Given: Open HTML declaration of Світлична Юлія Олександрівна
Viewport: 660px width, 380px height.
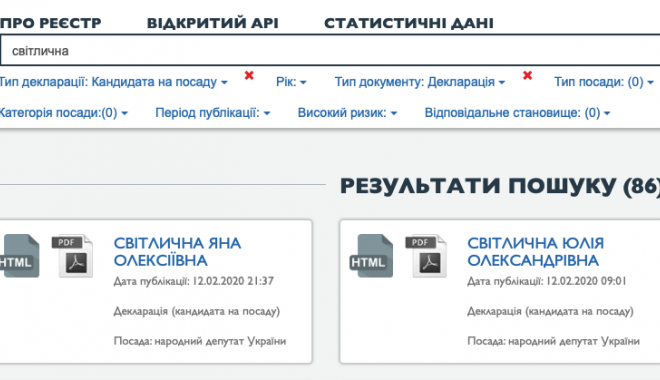Looking at the screenshot, I should (371, 255).
